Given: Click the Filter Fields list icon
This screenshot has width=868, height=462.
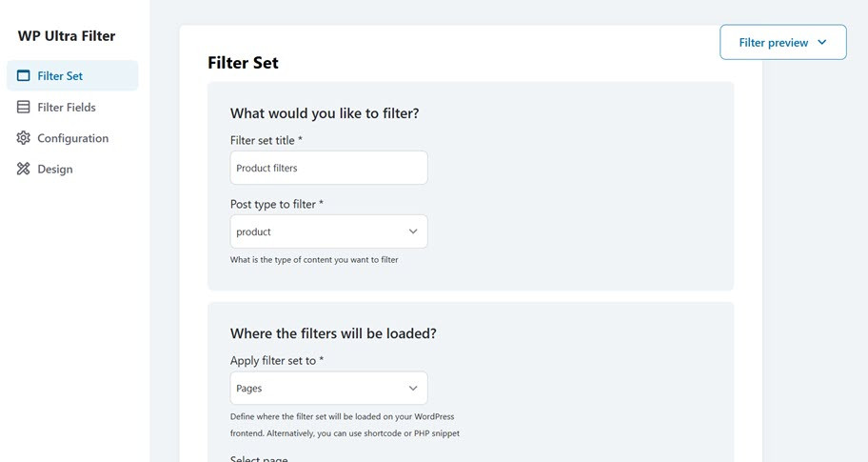Looking at the screenshot, I should [x=24, y=108].
